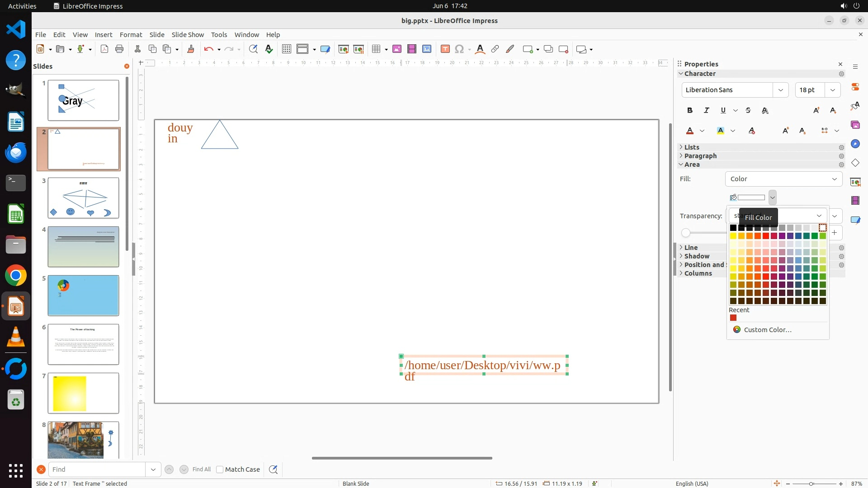Expand the Paragraph section
868x488 pixels.
(x=700, y=156)
